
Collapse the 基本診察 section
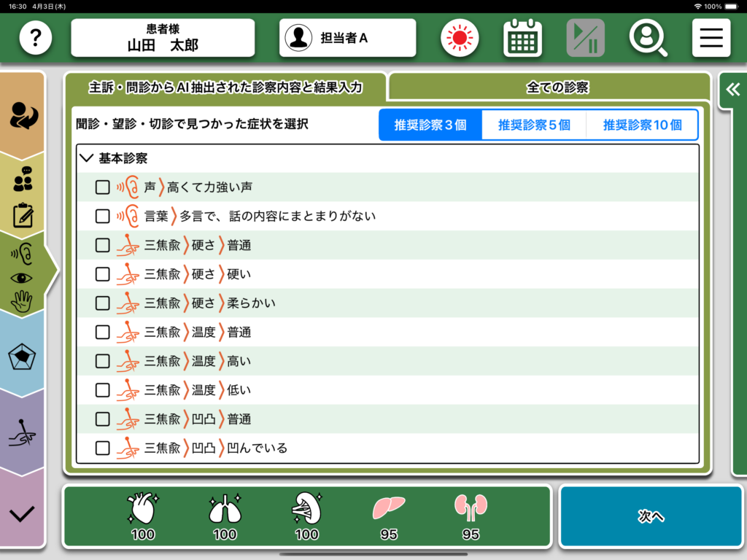tap(88, 158)
